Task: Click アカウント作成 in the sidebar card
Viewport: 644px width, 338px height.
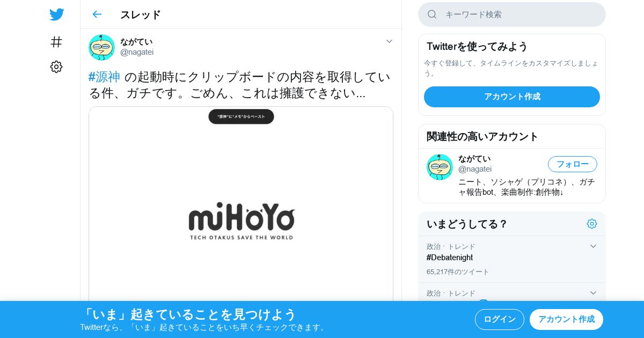Action: click(x=512, y=97)
